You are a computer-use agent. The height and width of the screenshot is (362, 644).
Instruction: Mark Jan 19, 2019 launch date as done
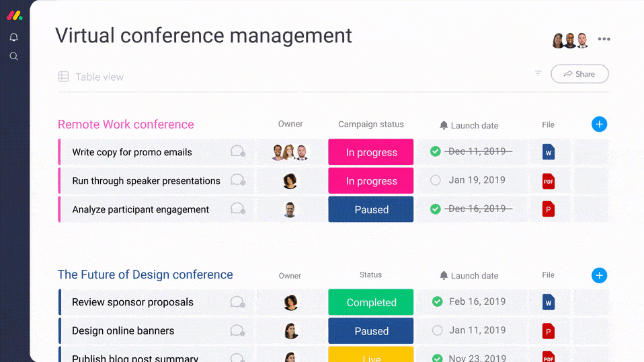tap(436, 180)
